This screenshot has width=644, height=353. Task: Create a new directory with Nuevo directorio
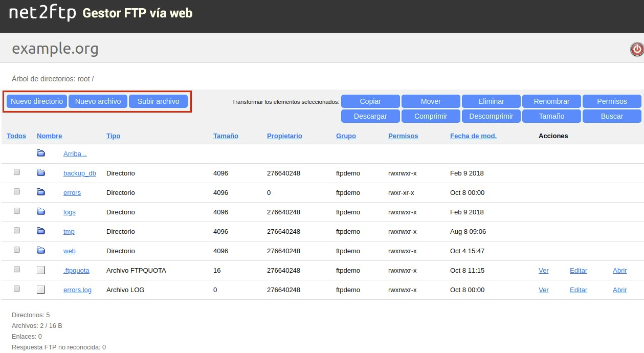tap(37, 101)
